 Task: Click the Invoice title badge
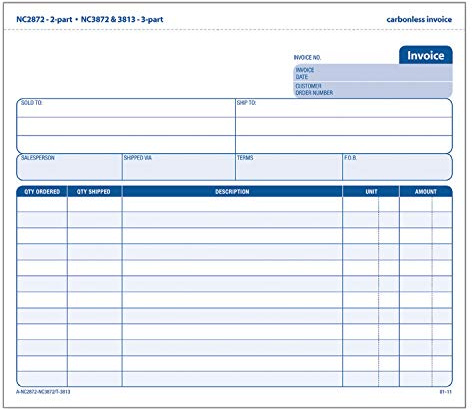(x=426, y=55)
